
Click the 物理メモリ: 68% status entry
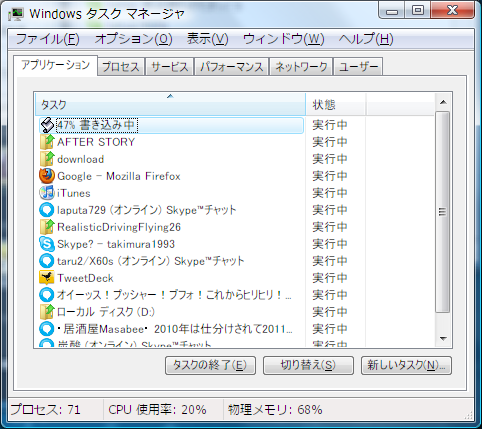(x=275, y=410)
